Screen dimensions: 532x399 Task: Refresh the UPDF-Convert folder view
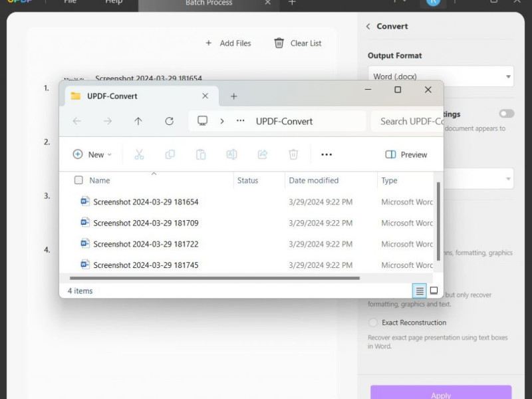click(x=170, y=121)
